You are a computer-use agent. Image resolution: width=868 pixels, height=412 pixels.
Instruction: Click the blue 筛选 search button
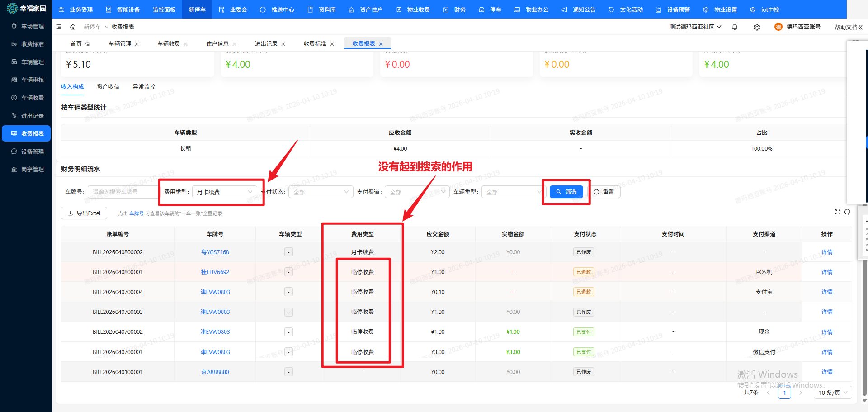tap(566, 192)
